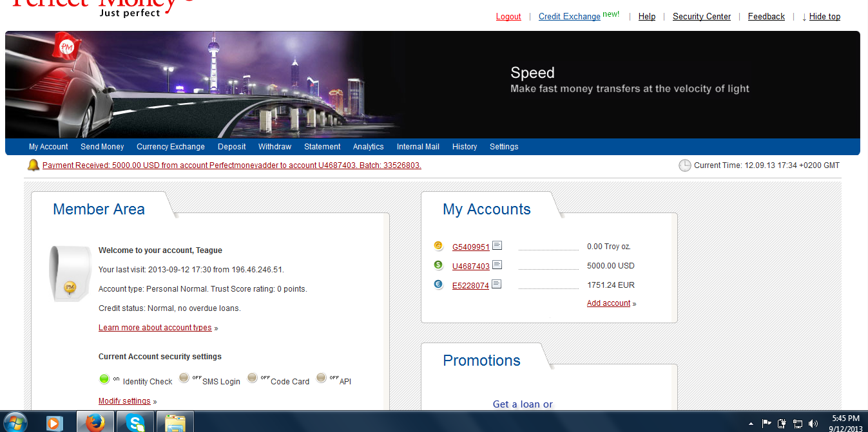Open Skype from the taskbar

coord(136,423)
